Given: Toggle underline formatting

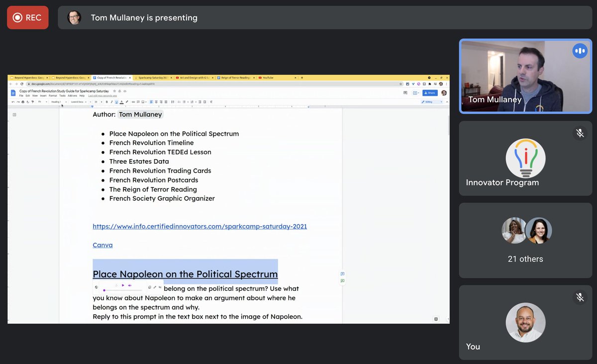Looking at the screenshot, I should (116, 102).
